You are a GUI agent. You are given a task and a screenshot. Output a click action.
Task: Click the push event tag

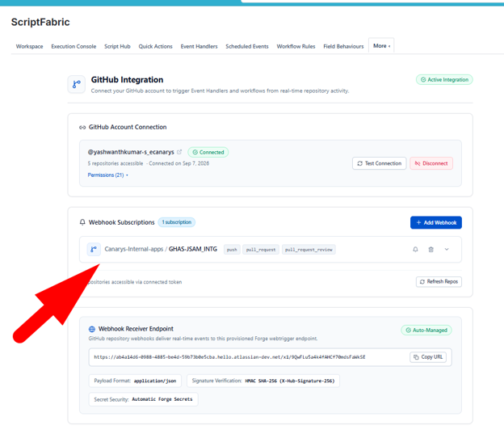(x=232, y=250)
